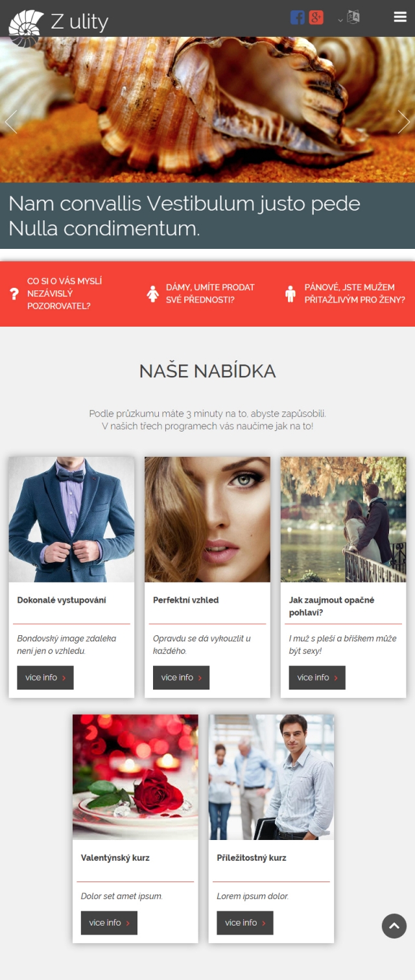Click the woman figure icon
Screen dimensions: 415x980
tap(153, 294)
